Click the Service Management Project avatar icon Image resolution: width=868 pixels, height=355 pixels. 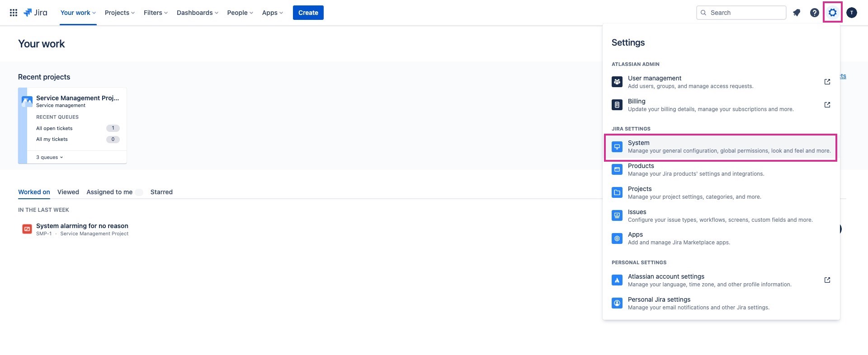pyautogui.click(x=27, y=102)
